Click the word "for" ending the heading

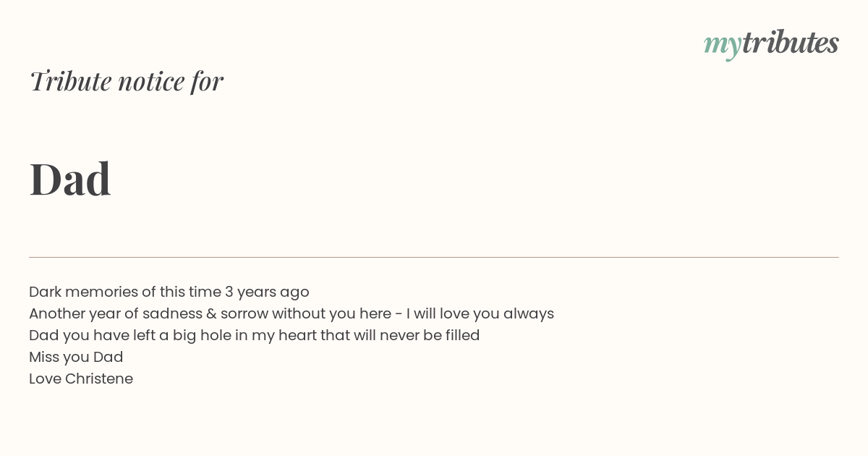point(207,81)
